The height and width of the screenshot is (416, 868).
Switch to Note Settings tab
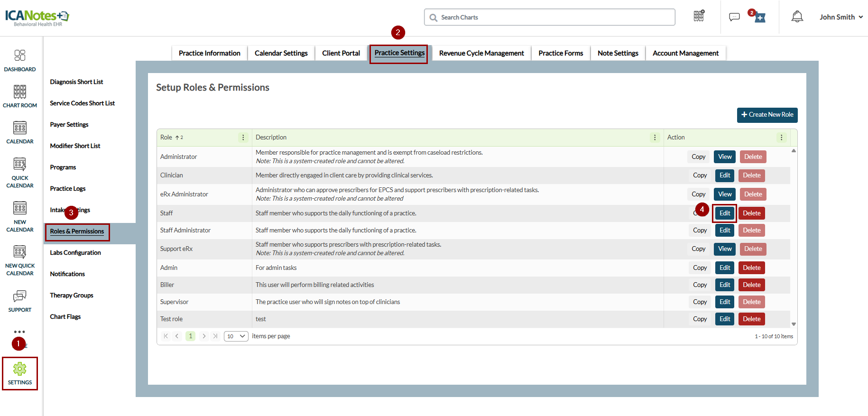(618, 53)
